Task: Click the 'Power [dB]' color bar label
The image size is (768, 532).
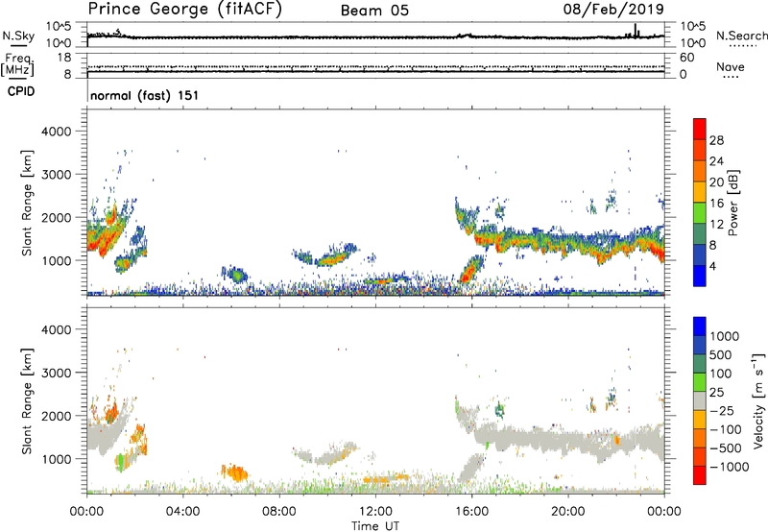Action: point(732,204)
